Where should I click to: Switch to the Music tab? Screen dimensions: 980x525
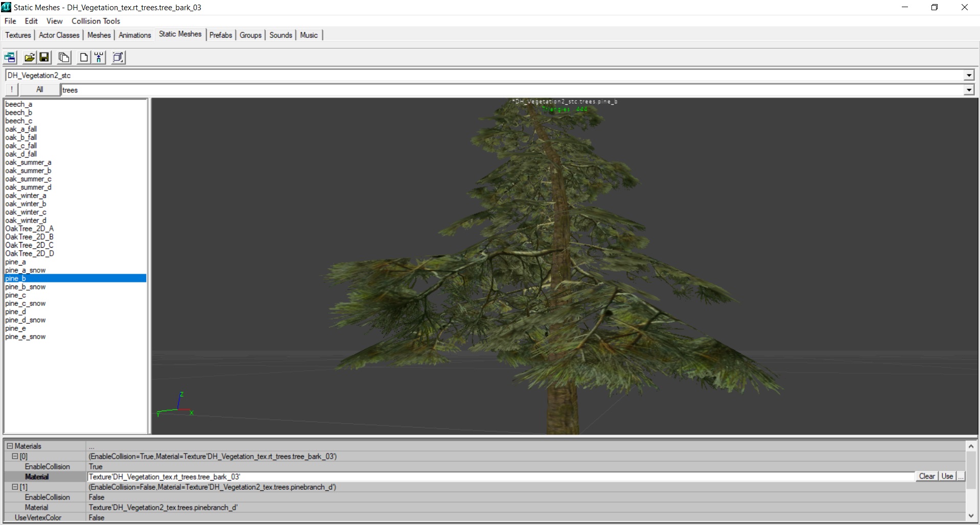pyautogui.click(x=309, y=35)
